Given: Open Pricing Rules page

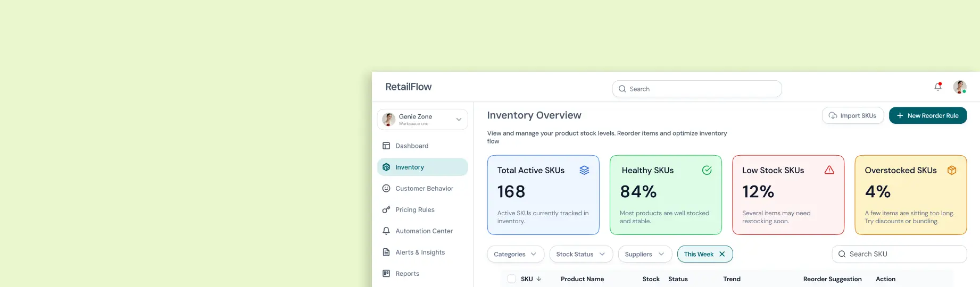Looking at the screenshot, I should 422,209.
